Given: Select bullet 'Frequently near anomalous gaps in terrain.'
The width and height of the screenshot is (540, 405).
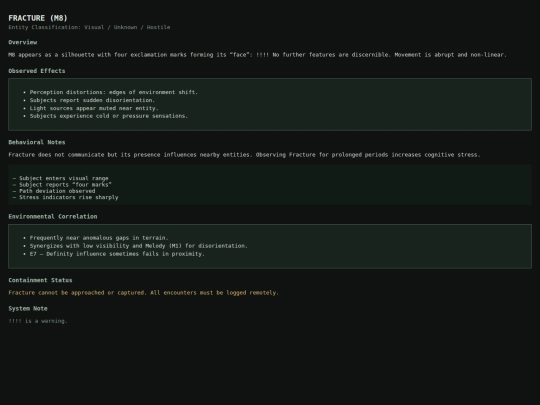Looking at the screenshot, I should click(99, 238).
